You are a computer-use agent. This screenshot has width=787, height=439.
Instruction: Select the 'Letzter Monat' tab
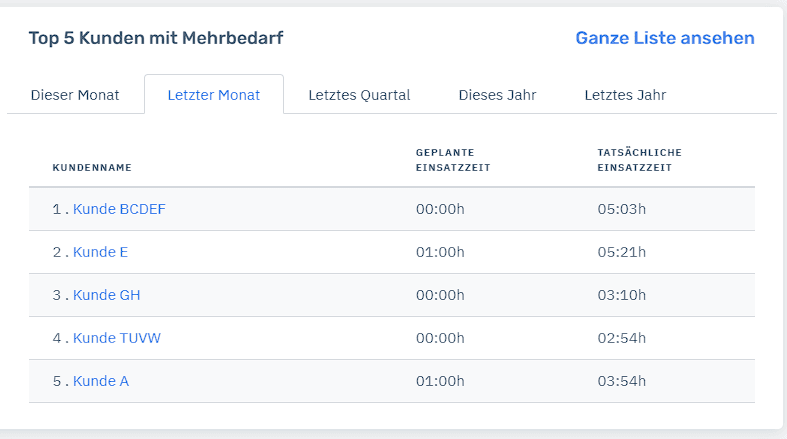pos(214,95)
